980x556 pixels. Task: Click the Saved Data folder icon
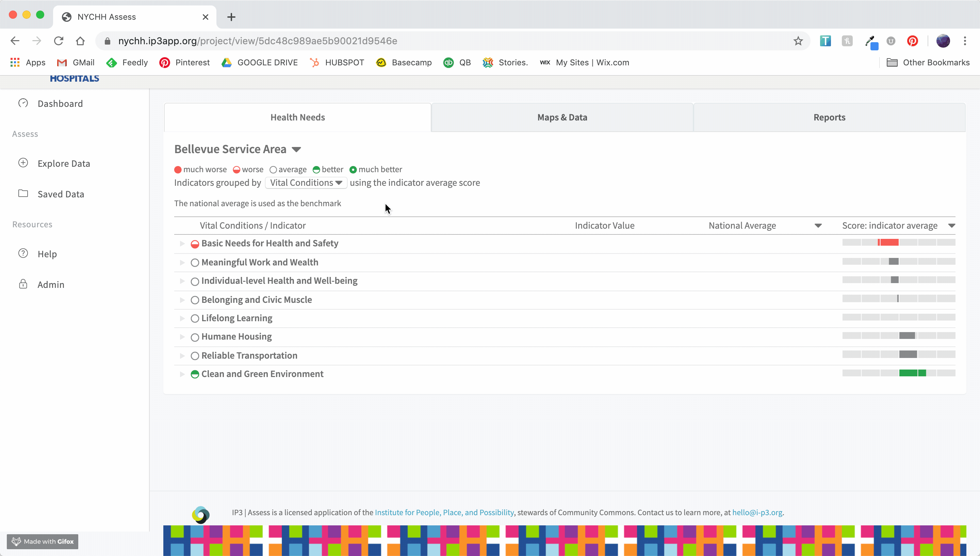[23, 194]
